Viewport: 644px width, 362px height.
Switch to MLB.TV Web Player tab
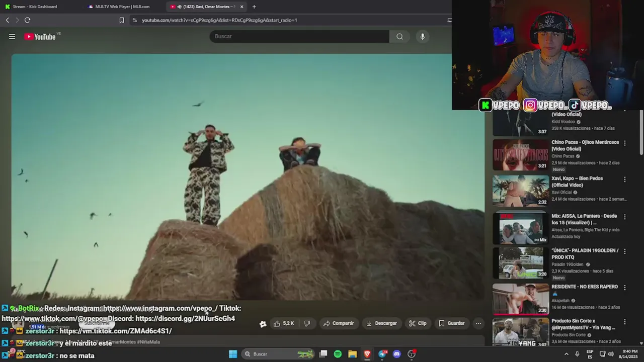[122, 7]
